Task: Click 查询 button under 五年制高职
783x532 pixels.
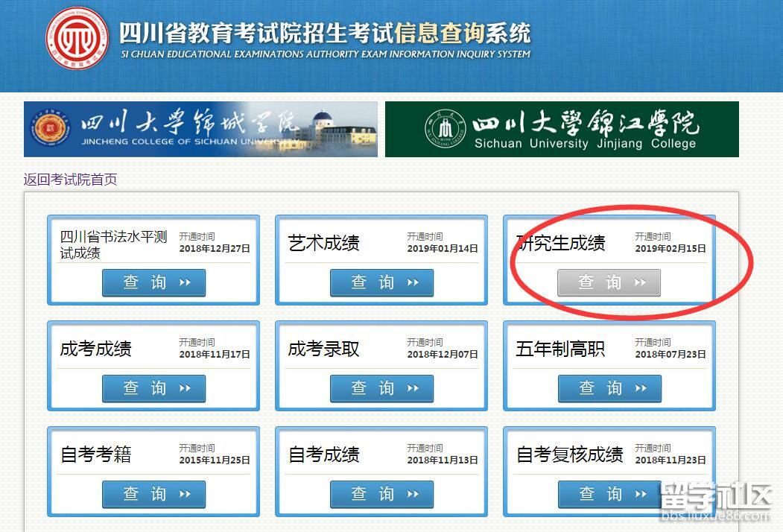Action: click(609, 388)
